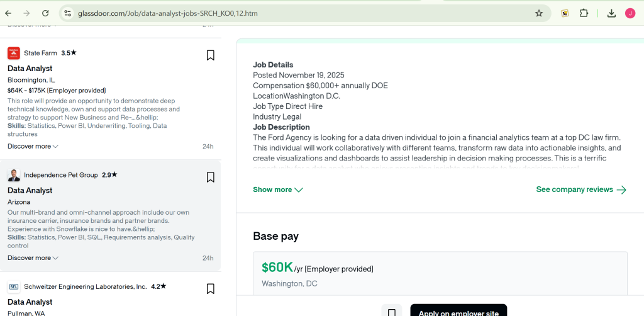Screen dimensions: 644x316
Task: Click Schweitzer Engineering Laboratories, Inc. name
Action: [86, 286]
